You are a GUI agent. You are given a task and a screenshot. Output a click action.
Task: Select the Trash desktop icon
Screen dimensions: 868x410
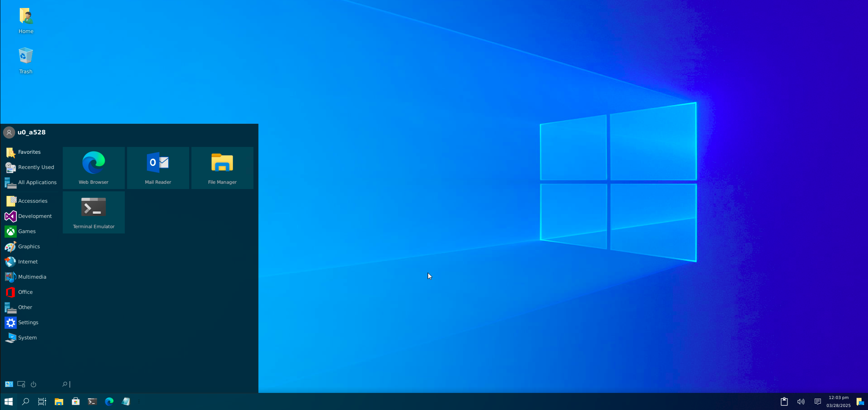click(26, 61)
